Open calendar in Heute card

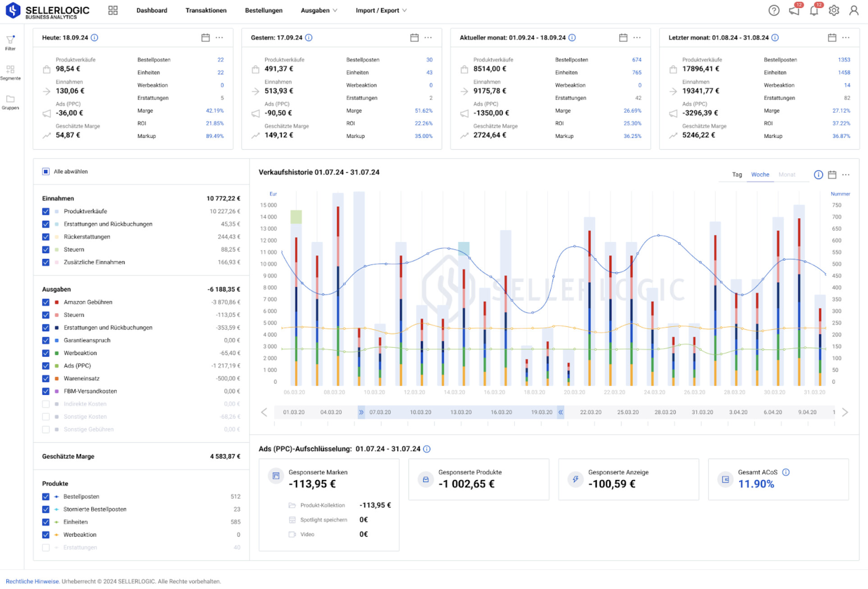[206, 37]
